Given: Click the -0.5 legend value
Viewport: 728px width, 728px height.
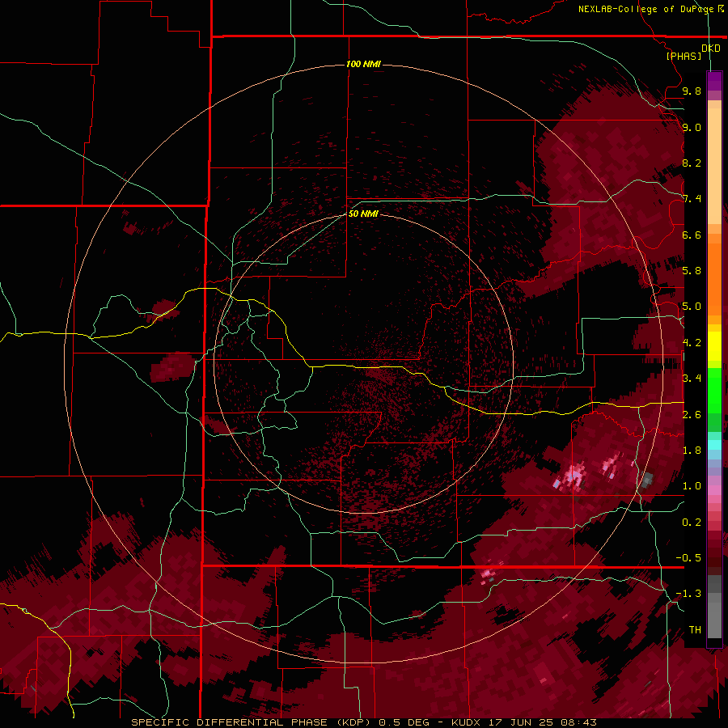Looking at the screenshot, I should (x=688, y=558).
